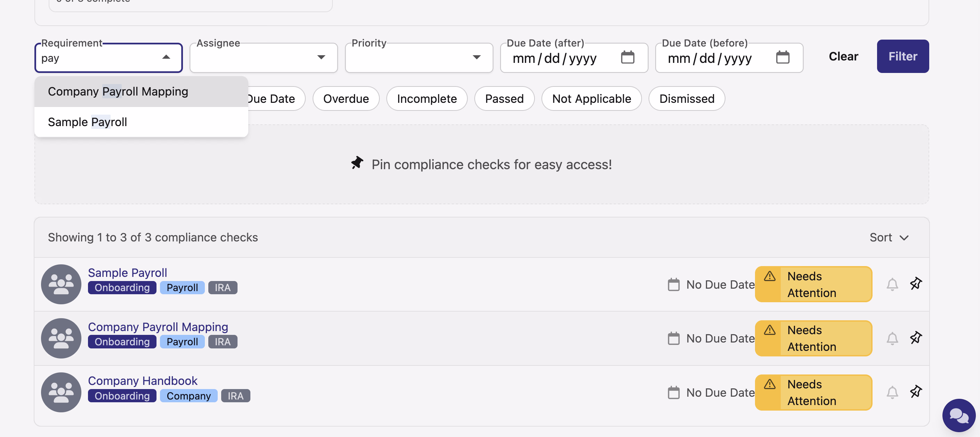The width and height of the screenshot is (980, 437).
Task: Click the Due Date (after) date field
Action: 574,58
